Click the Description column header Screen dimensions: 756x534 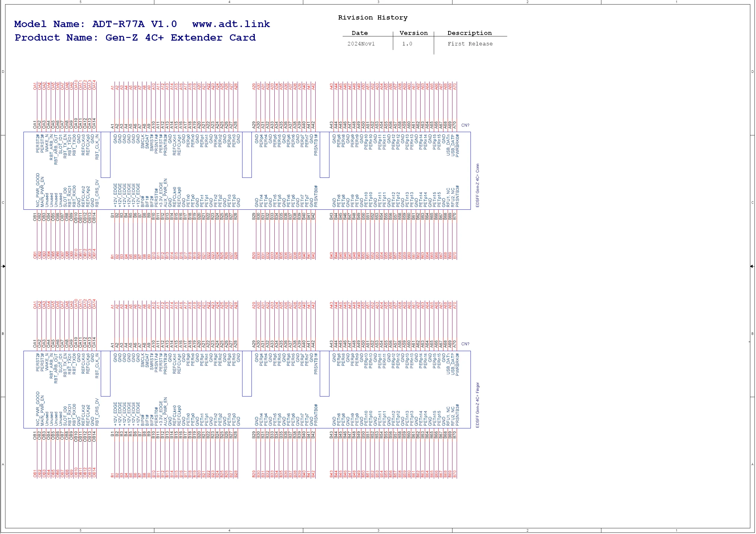pyautogui.click(x=470, y=33)
